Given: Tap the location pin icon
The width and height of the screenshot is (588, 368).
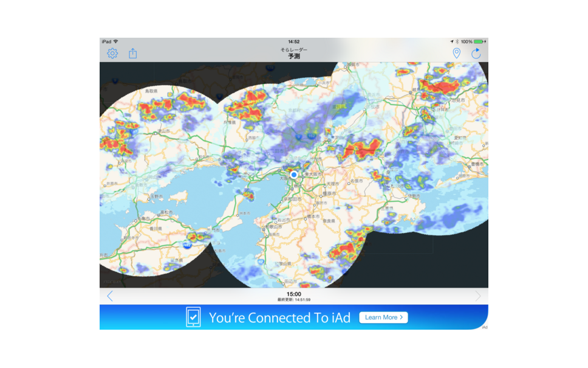Looking at the screenshot, I should point(456,54).
